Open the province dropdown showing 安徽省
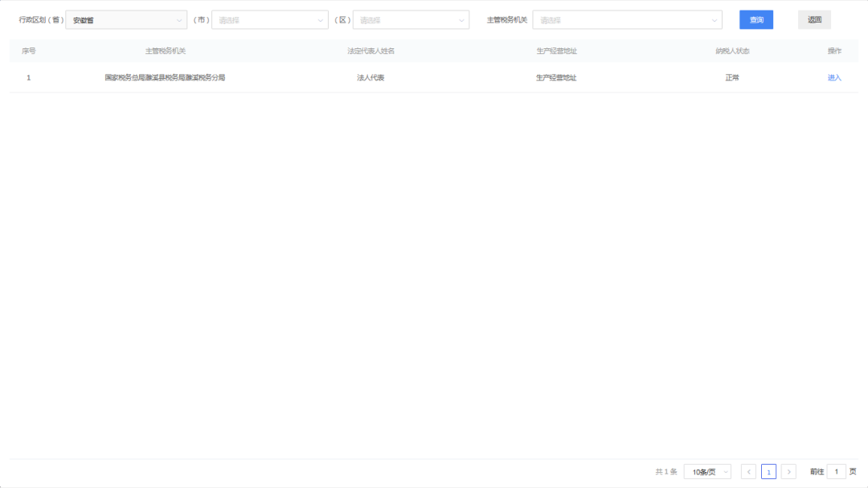 coord(126,20)
